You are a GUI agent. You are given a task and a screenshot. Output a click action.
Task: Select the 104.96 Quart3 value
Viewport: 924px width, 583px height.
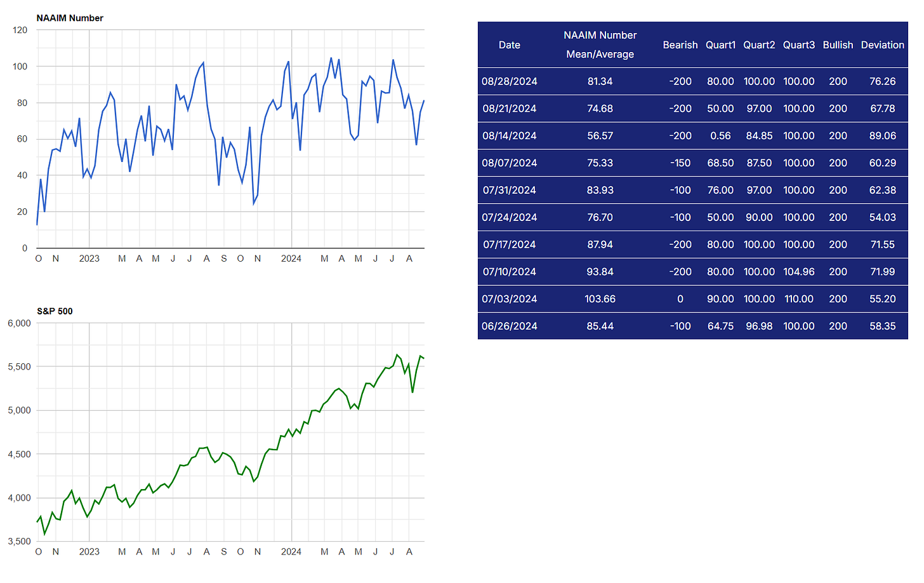[x=798, y=272]
